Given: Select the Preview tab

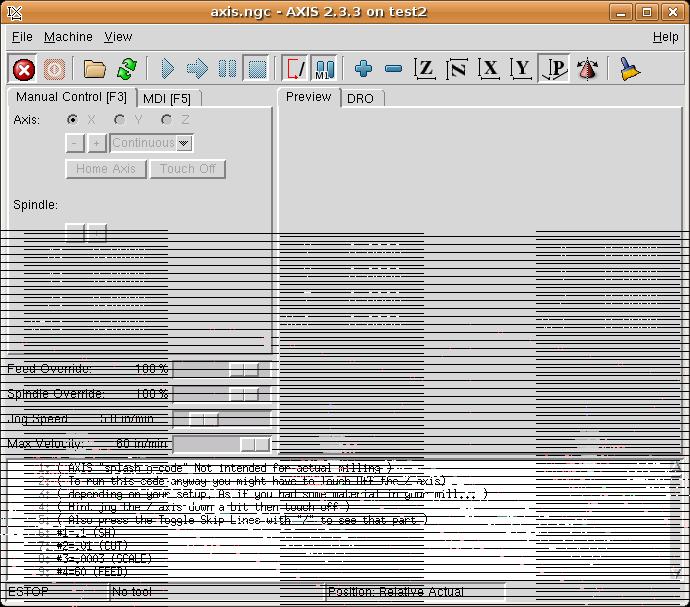Looking at the screenshot, I should (x=308, y=97).
